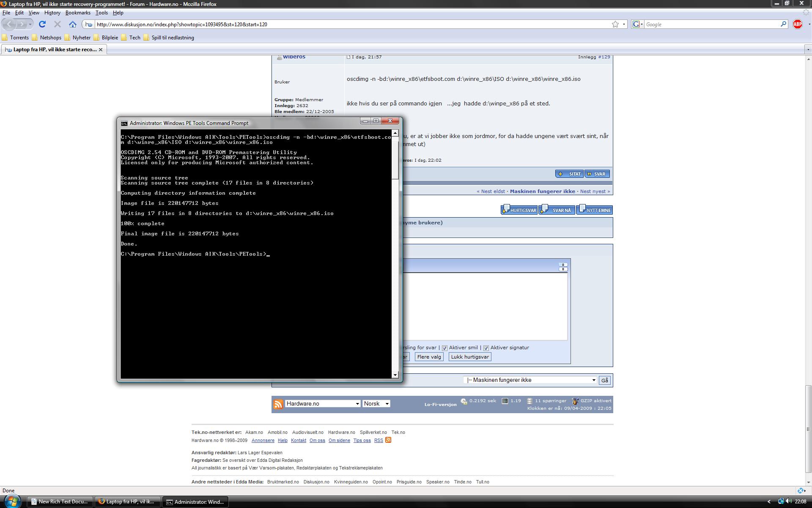Open the back/forward history dropdown
812x508 pixels.
[30, 25]
